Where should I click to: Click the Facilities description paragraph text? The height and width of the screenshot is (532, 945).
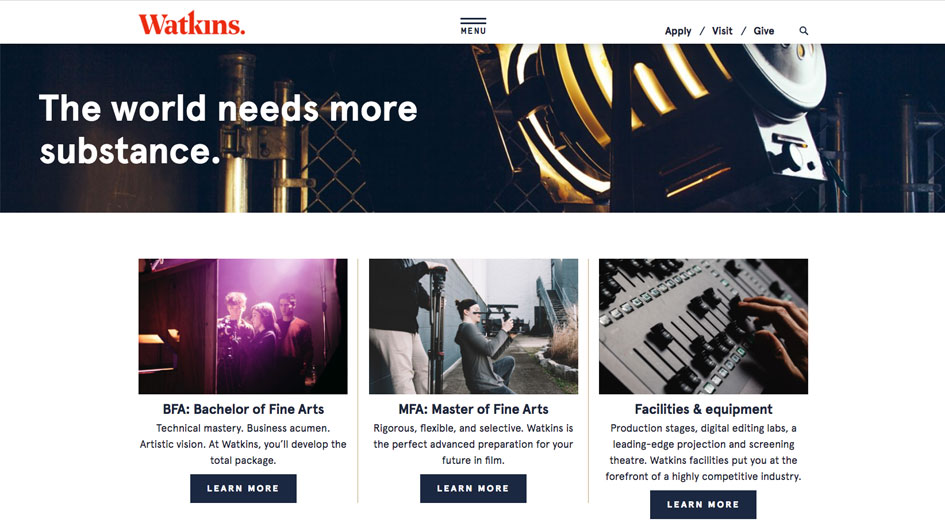pos(703,452)
